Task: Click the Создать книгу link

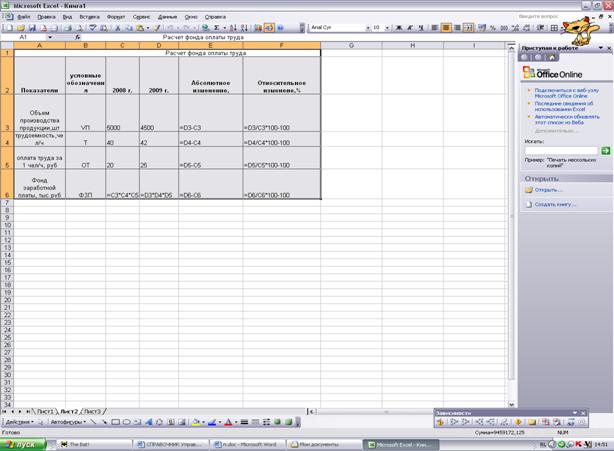Action: point(556,204)
